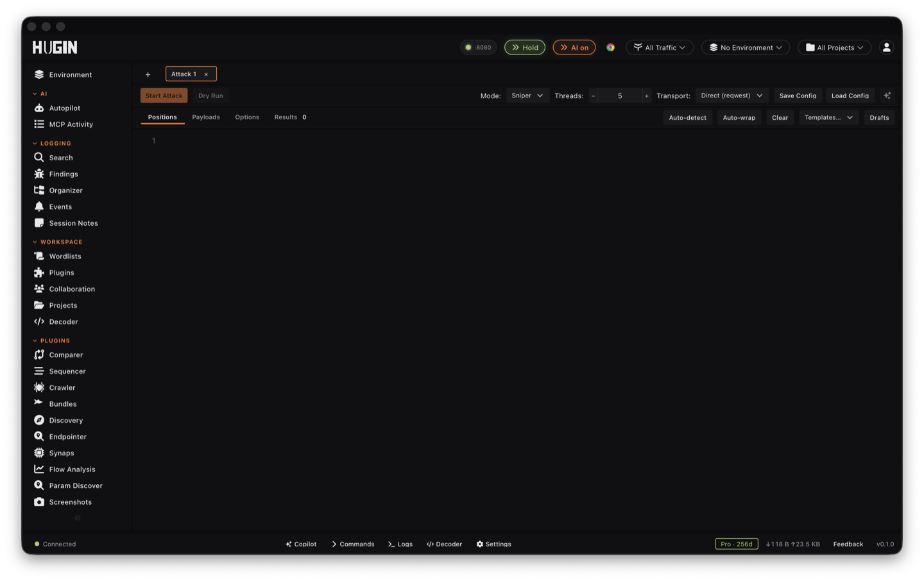Open the Findings bug icon
Screen dimensions: 924x581
(x=39, y=174)
